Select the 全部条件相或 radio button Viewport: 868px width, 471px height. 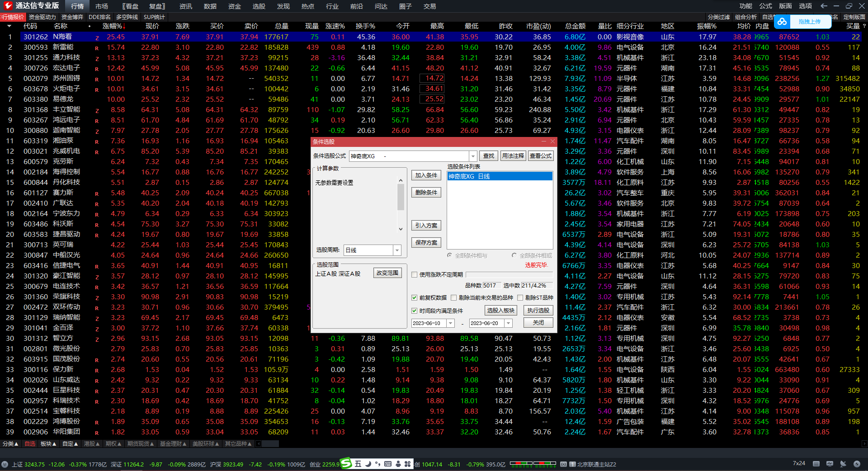click(514, 255)
